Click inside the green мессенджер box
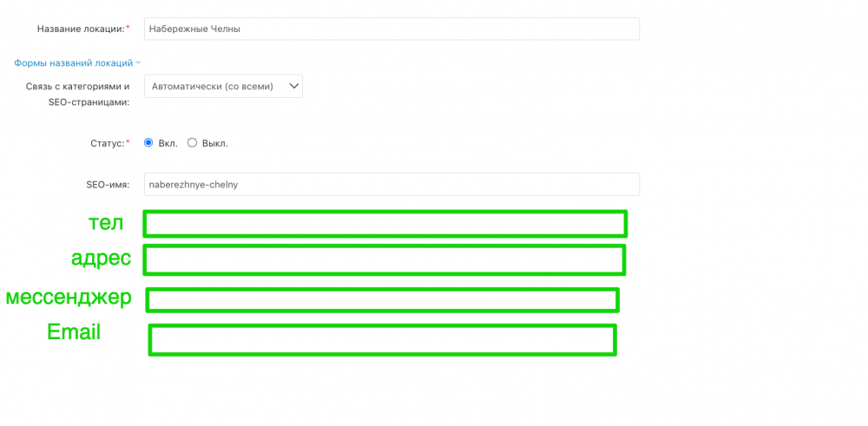The height and width of the screenshot is (426, 868). click(382, 300)
